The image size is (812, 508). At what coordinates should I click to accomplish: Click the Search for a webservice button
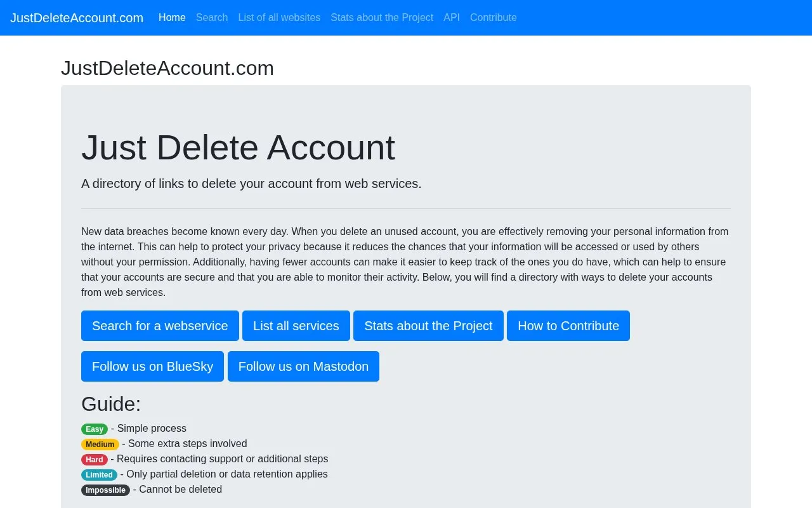pos(160,326)
